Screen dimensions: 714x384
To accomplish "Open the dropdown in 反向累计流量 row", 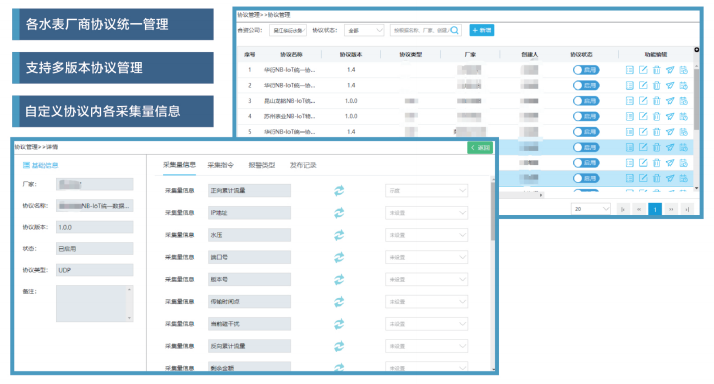I will 426,346.
